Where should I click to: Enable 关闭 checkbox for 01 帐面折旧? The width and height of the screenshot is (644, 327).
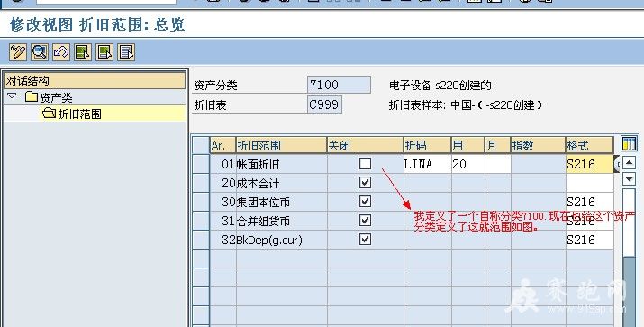point(365,164)
